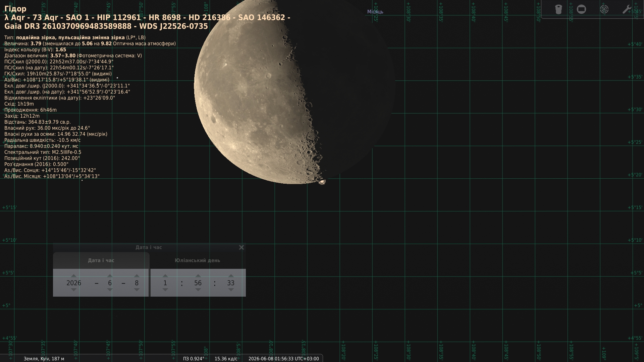Open Oculars configuration via the wrench icon
Screen dimensions: 644x362
[x=627, y=9]
